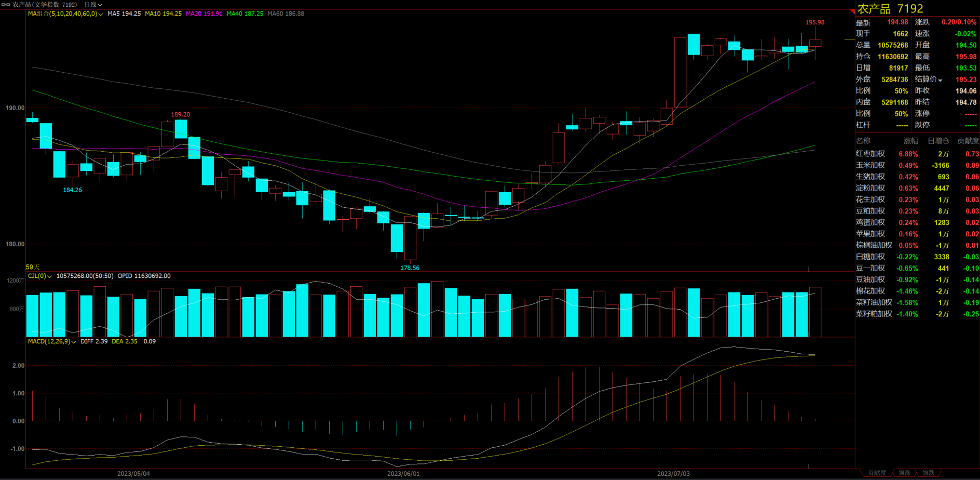Sort list by 名称 column header

(863, 141)
